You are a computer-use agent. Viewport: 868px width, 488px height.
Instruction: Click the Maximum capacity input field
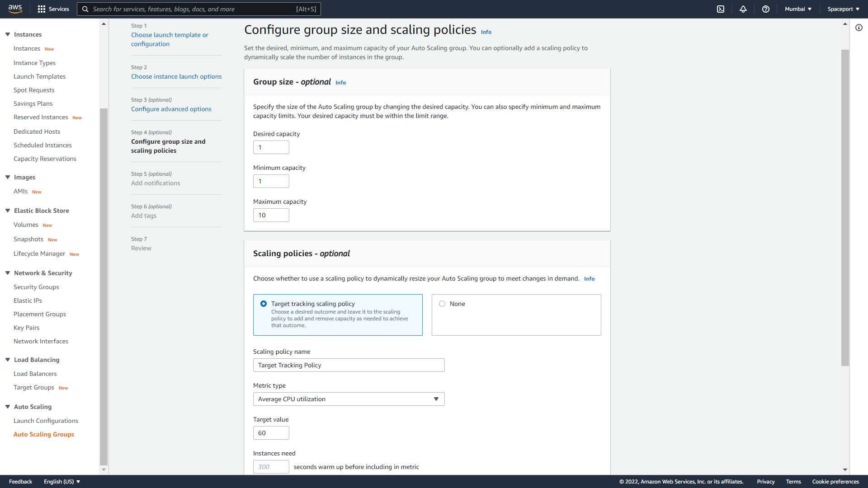coord(271,215)
